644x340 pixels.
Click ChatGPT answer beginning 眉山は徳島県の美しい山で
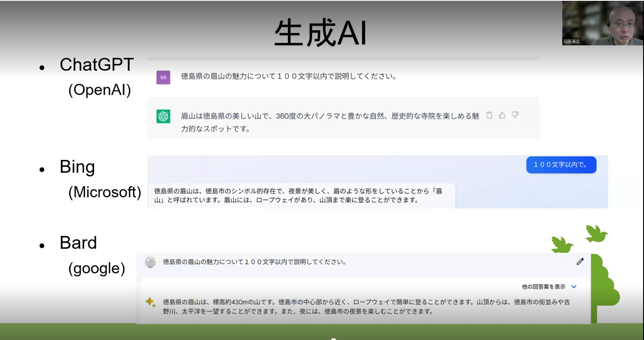pyautogui.click(x=330, y=122)
